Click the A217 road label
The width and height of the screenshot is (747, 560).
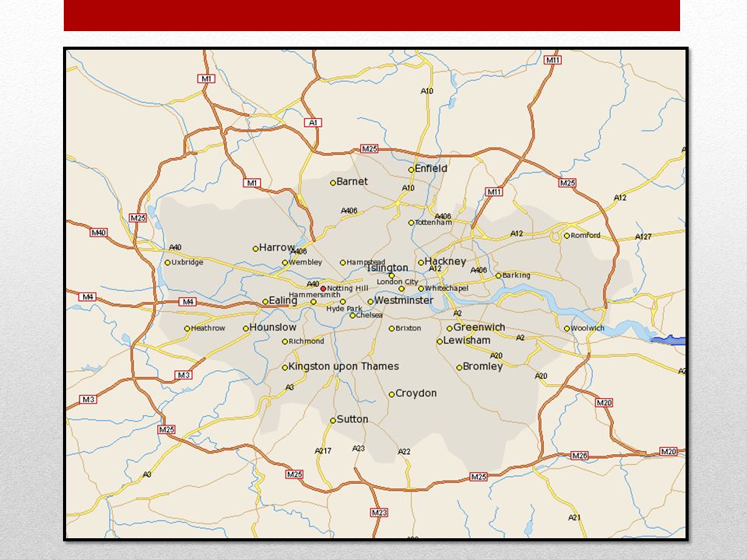click(x=323, y=450)
